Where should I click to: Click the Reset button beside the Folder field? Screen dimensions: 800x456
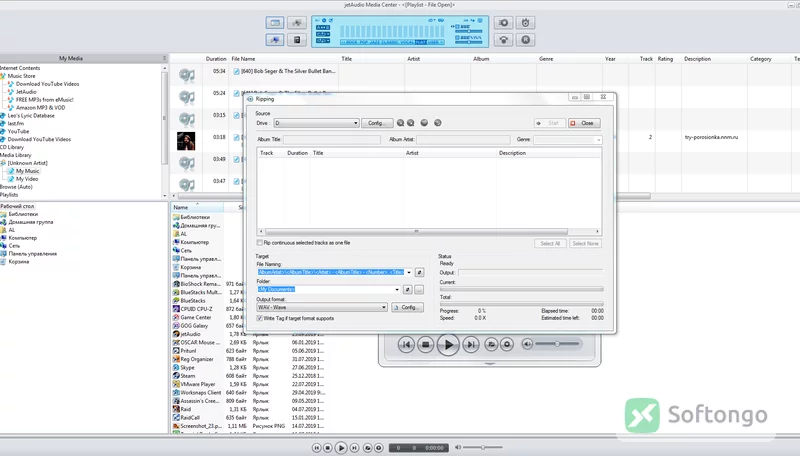point(407,290)
